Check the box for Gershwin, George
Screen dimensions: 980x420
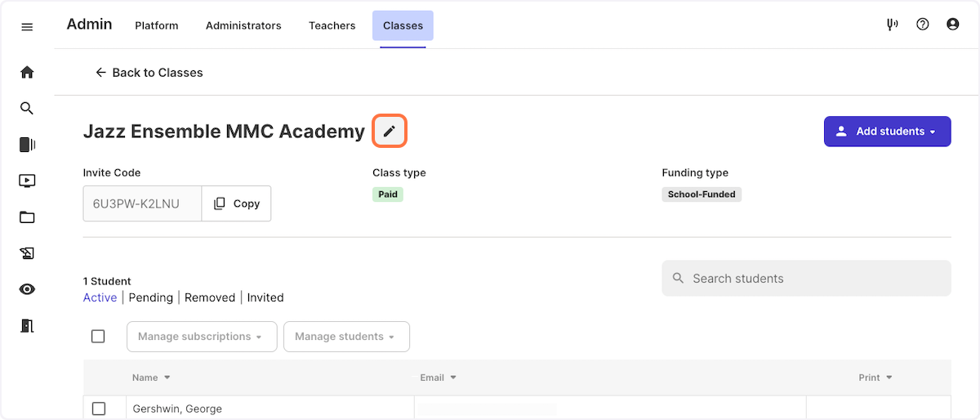(x=98, y=409)
